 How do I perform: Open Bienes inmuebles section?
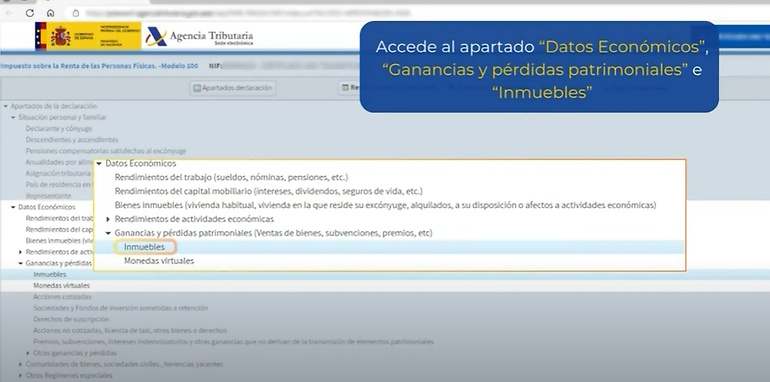[x=385, y=205]
